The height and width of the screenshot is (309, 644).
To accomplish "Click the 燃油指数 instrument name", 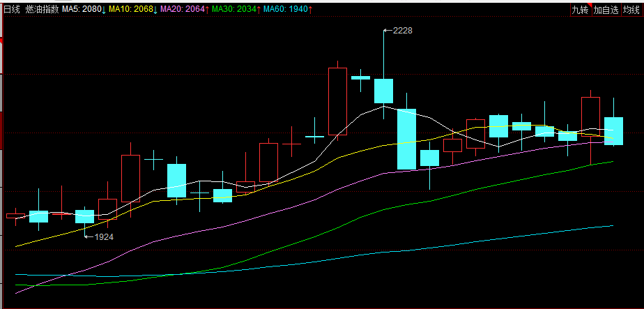I will click(42, 10).
